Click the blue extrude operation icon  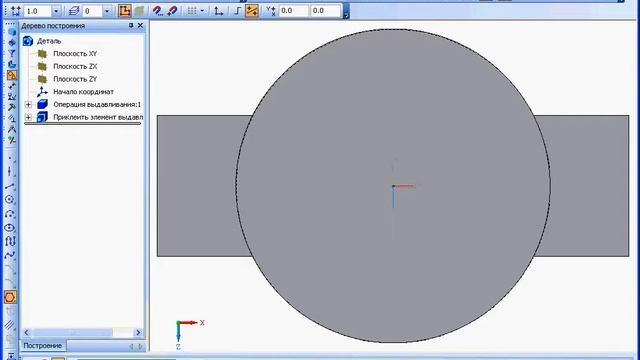[42, 104]
